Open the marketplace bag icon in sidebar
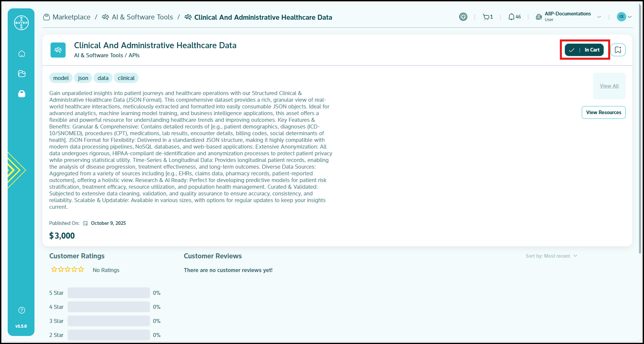Image resolution: width=644 pixels, height=344 pixels. [x=22, y=94]
